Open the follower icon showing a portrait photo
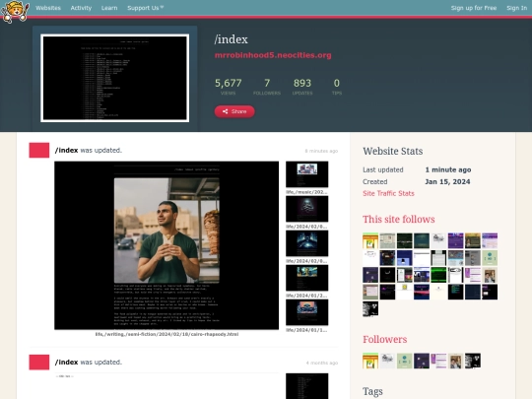Screen dimensions: 532x399 tap(456, 361)
